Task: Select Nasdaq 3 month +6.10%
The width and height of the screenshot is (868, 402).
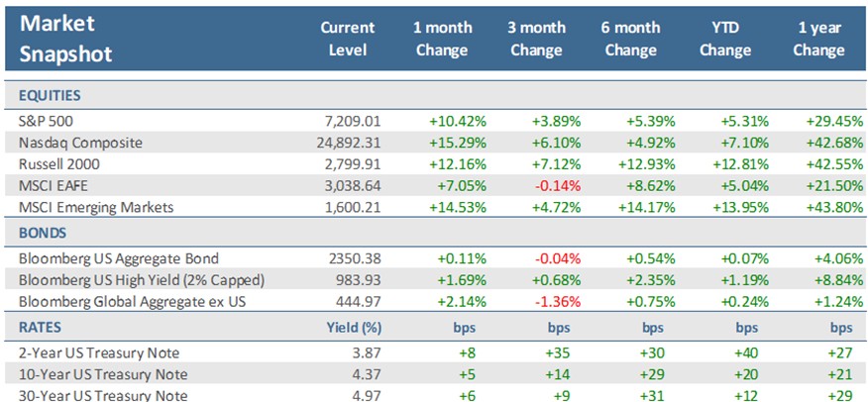Action: 556,143
